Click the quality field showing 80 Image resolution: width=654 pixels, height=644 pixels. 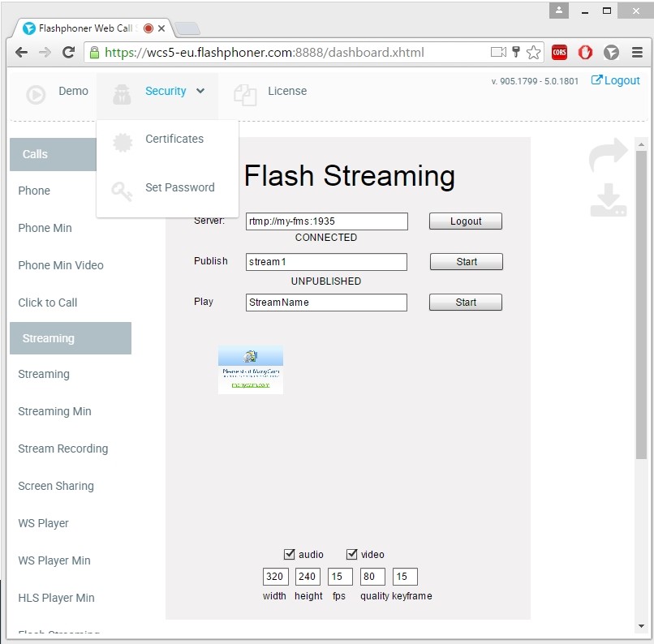pos(372,577)
